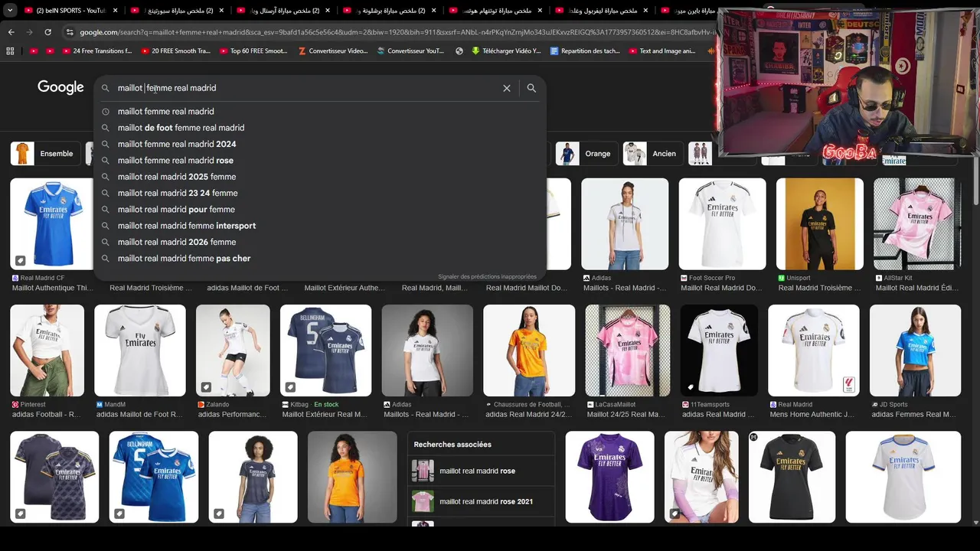Screen dimensions: 980x551
Task: Open the apps grid in bookmarks bar
Action: pos(10,51)
